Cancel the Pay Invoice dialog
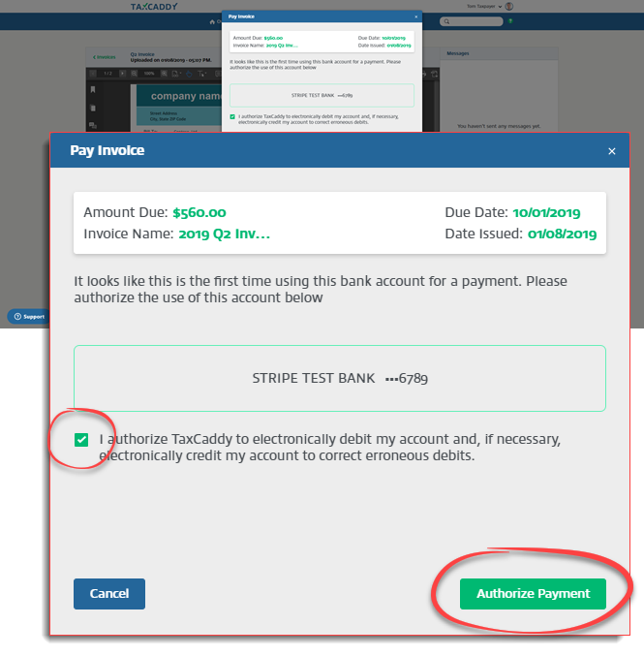Viewport: 644px width, 656px height. (109, 594)
